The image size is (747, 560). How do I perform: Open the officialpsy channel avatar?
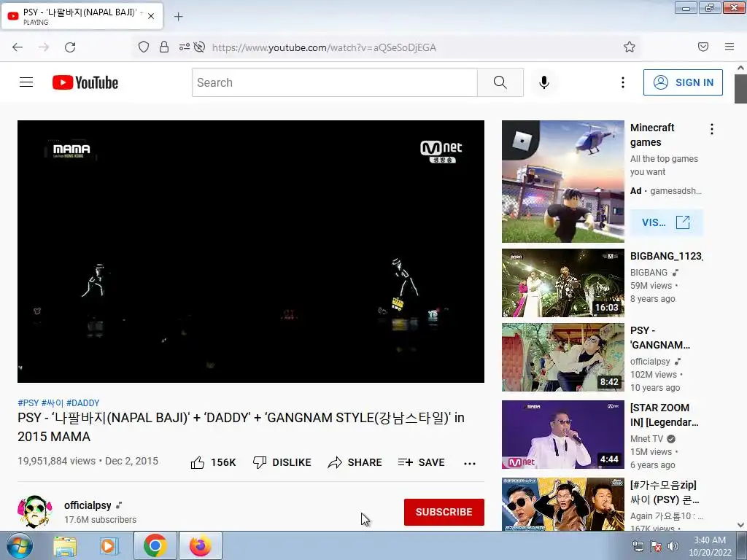point(35,512)
